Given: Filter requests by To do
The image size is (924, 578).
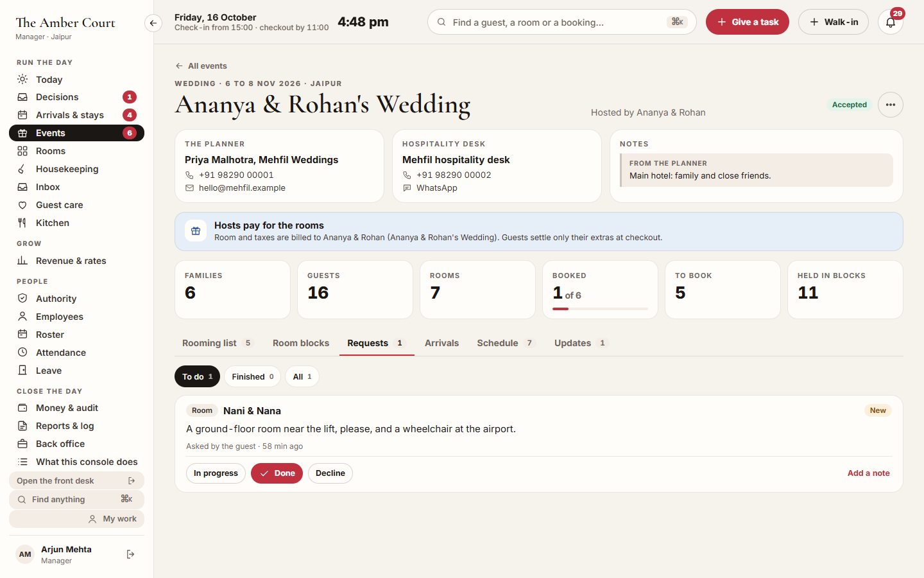Looking at the screenshot, I should (197, 377).
